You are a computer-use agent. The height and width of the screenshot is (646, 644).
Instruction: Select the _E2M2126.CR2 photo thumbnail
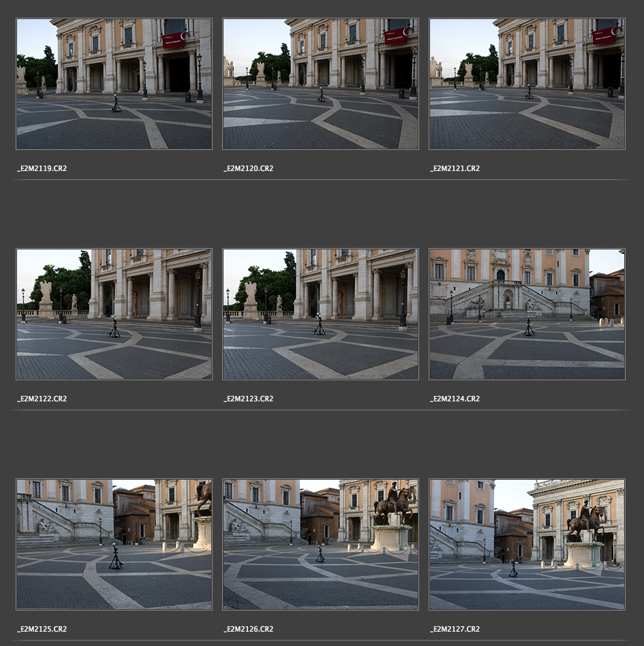(320, 544)
